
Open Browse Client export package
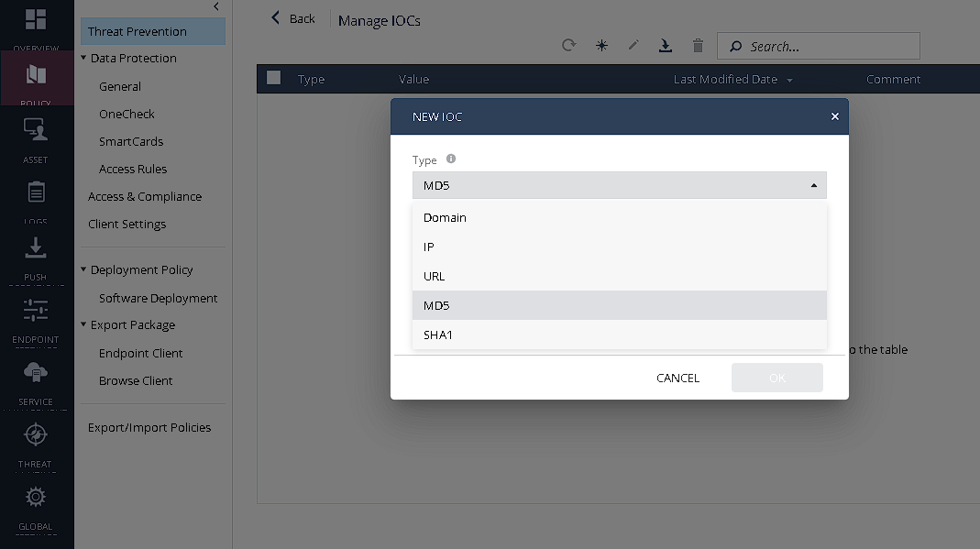(x=136, y=380)
